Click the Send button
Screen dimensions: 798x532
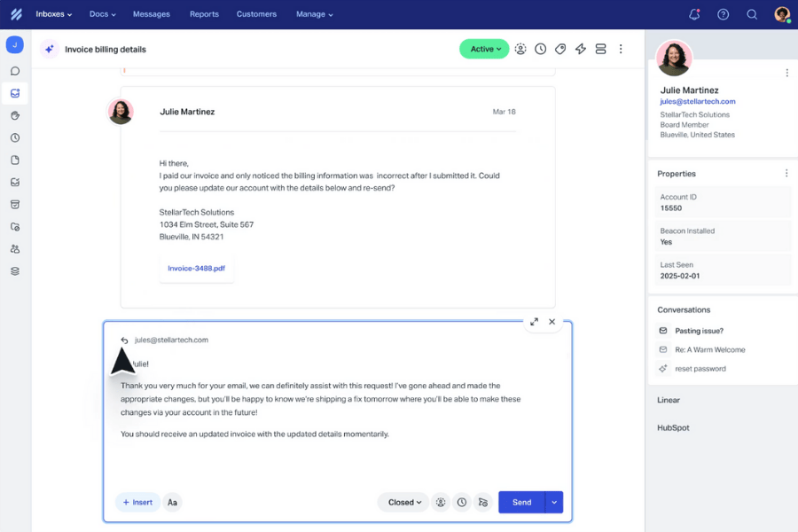tap(521, 503)
